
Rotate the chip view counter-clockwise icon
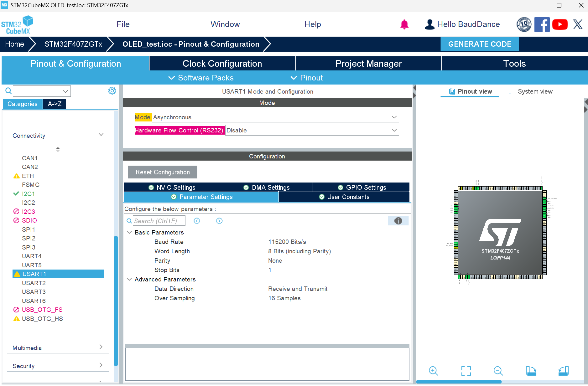(563, 371)
